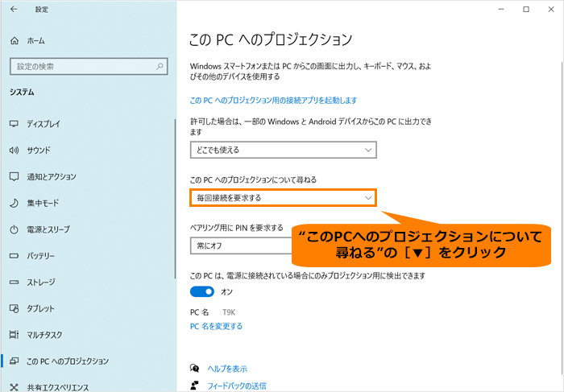
Task: Click the Projecting to this PC icon
Action: click(x=14, y=361)
